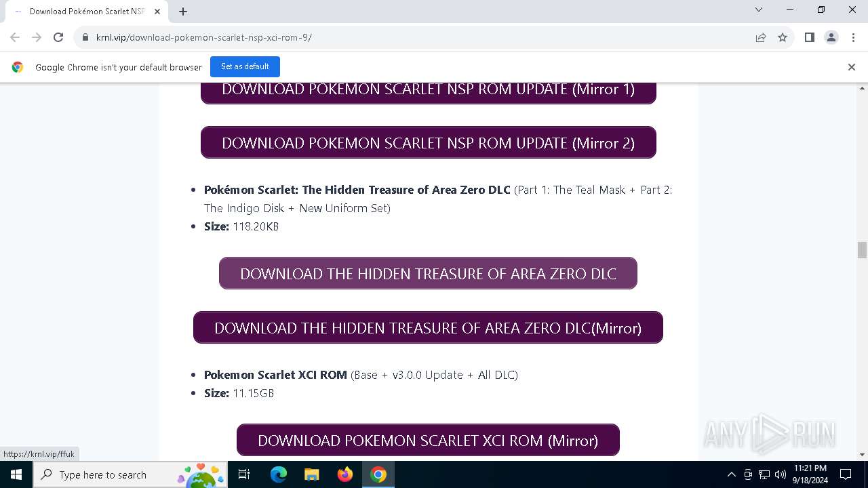Click Download Hidden Treasure of Area Zero DLC(Mirror)
This screenshot has width=868, height=488.
tap(428, 327)
